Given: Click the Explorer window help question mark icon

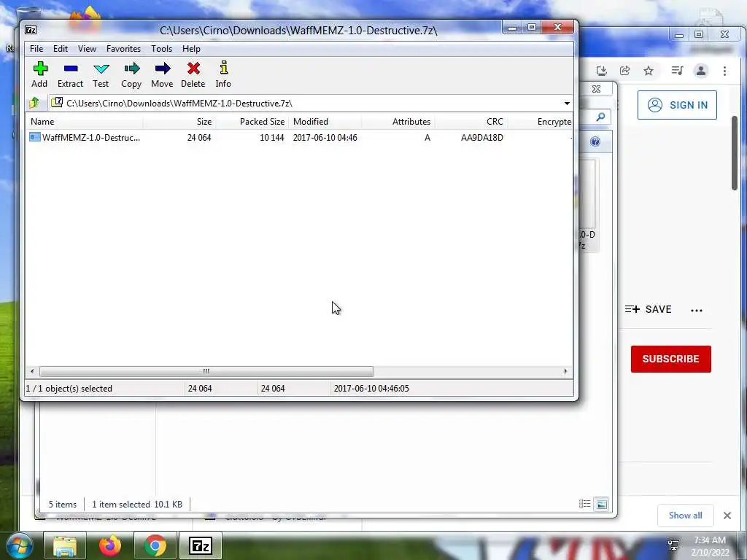Looking at the screenshot, I should [x=595, y=141].
